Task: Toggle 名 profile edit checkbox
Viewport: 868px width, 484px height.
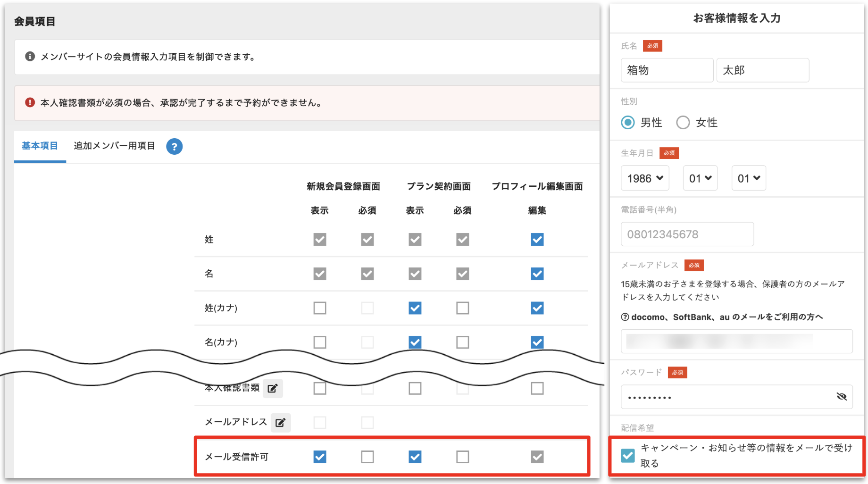Action: coord(537,274)
